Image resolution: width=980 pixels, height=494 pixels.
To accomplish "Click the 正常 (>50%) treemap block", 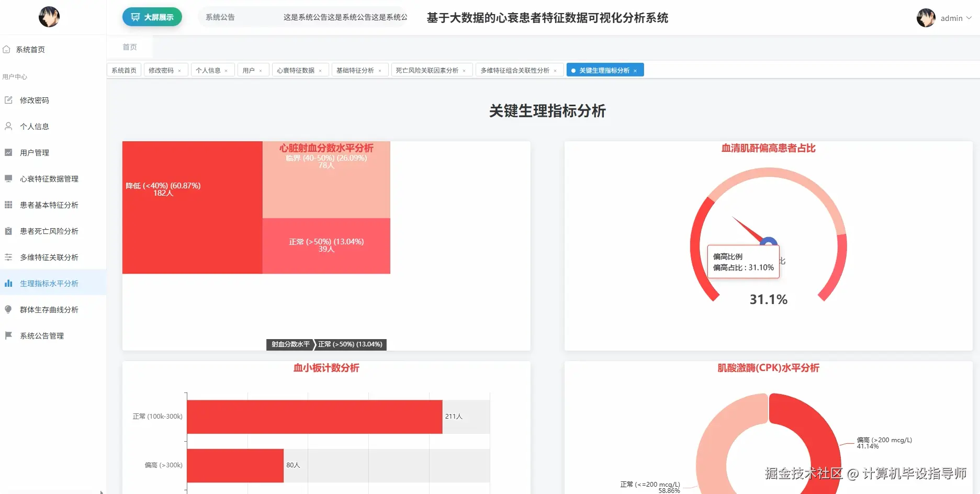I will pos(326,246).
